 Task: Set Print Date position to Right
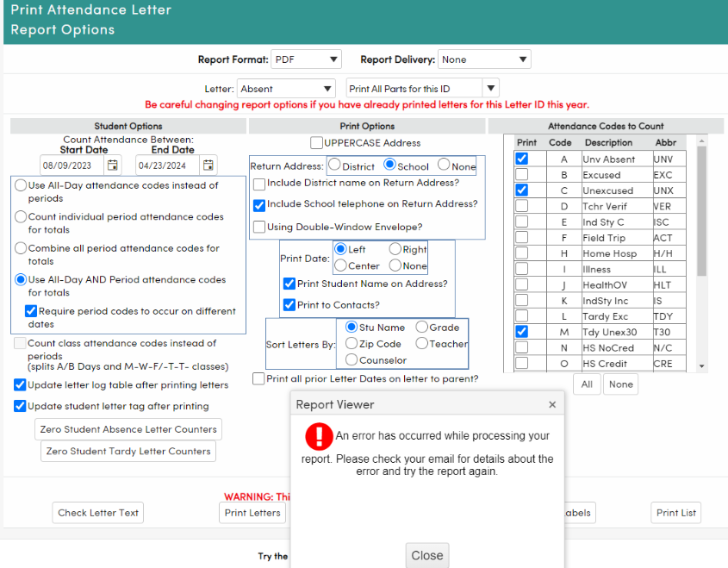[x=395, y=249]
